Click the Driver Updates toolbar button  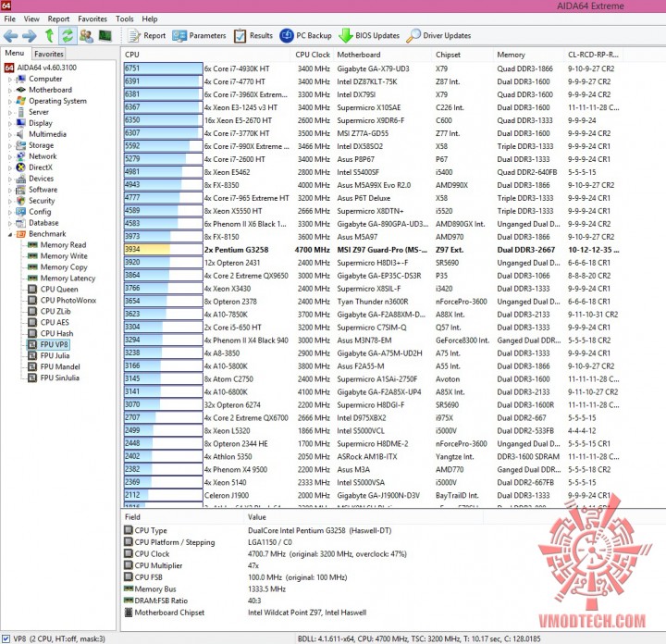pyautogui.click(x=438, y=36)
